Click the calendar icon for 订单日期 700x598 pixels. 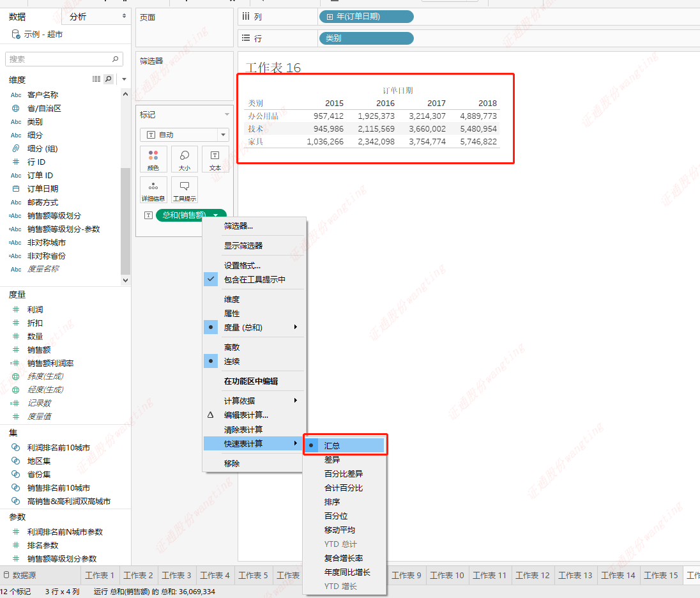(x=15, y=188)
